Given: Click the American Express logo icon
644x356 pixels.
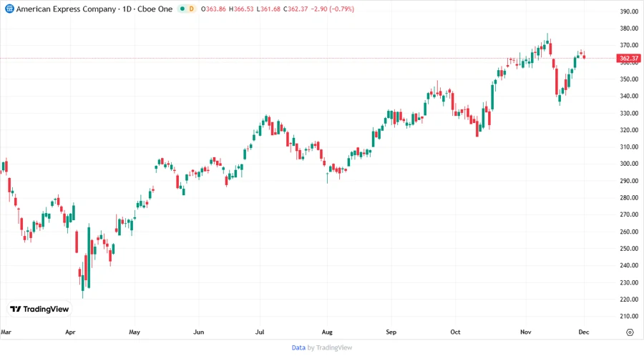Looking at the screenshot, I should [x=9, y=9].
